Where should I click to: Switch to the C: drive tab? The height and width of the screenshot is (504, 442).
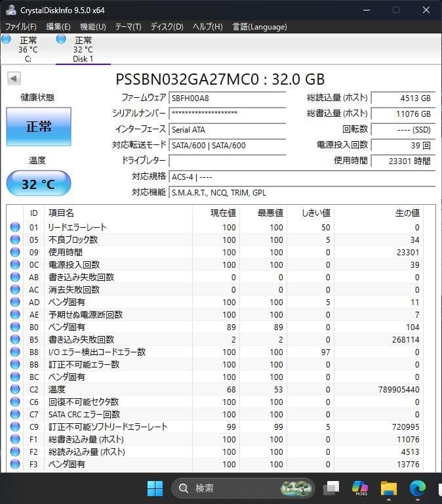[28, 49]
